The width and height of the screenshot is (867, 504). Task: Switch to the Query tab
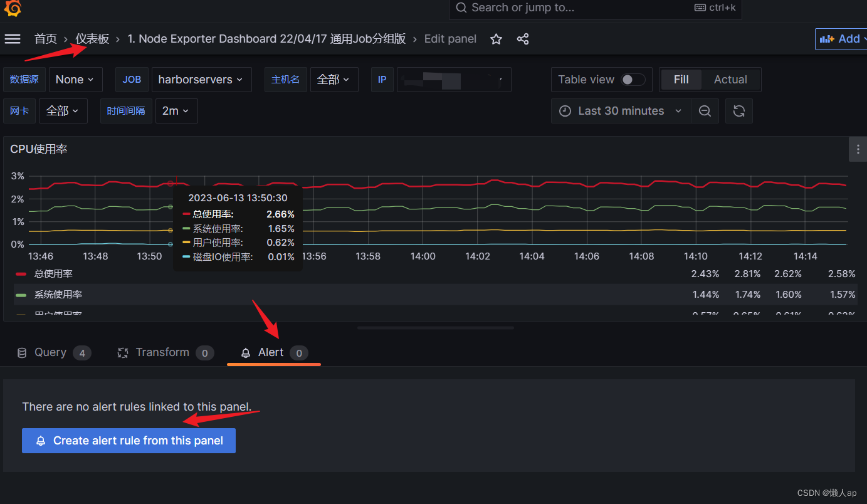click(x=54, y=353)
